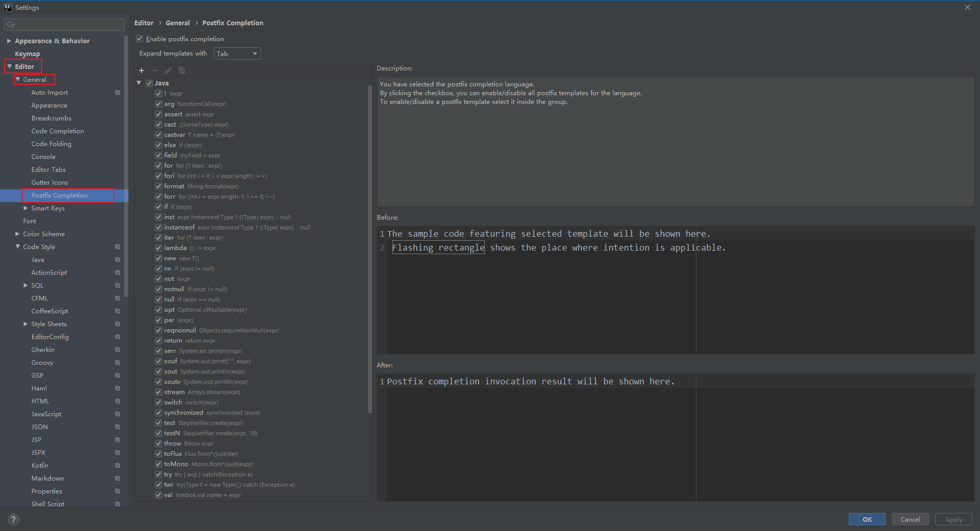Open the Keymap settings section

click(27, 54)
